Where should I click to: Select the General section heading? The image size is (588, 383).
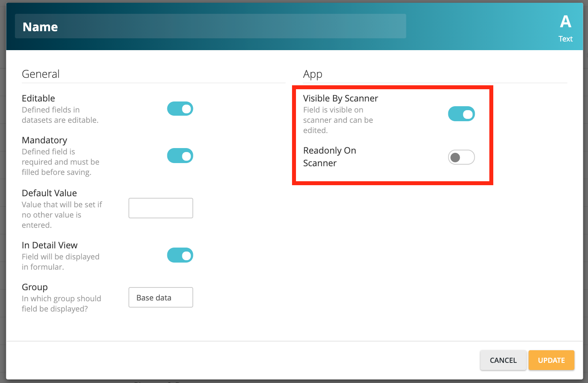click(x=41, y=74)
